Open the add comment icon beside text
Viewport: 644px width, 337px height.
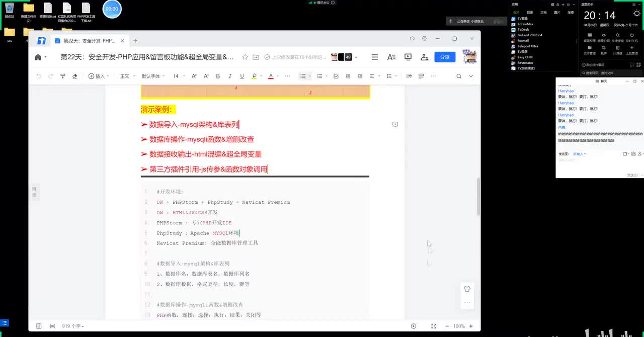coord(395,124)
